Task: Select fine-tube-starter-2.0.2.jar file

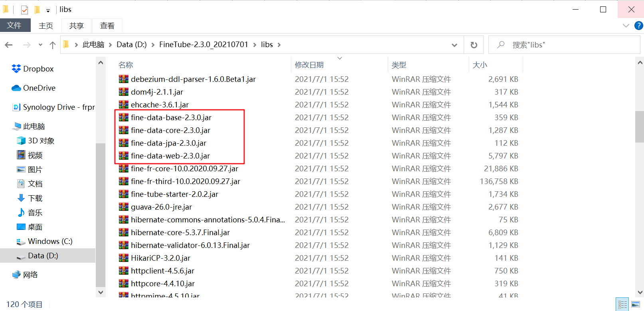Action: 174,194
